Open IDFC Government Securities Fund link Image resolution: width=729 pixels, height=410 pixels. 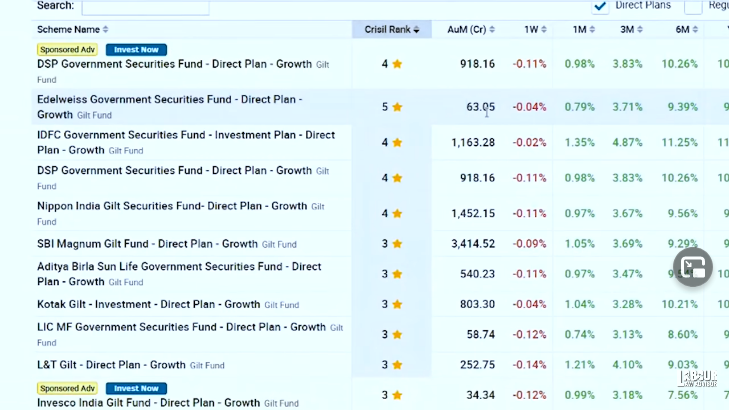coord(186,142)
